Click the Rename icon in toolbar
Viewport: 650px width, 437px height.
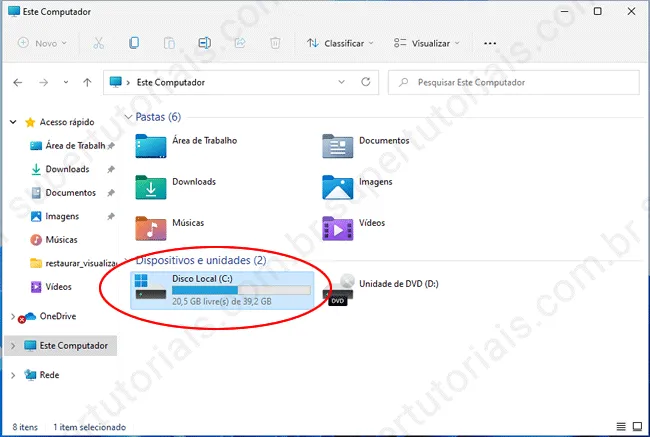[204, 43]
